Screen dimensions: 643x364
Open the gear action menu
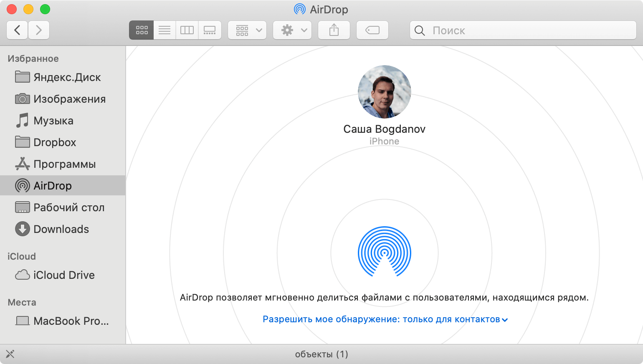point(292,30)
